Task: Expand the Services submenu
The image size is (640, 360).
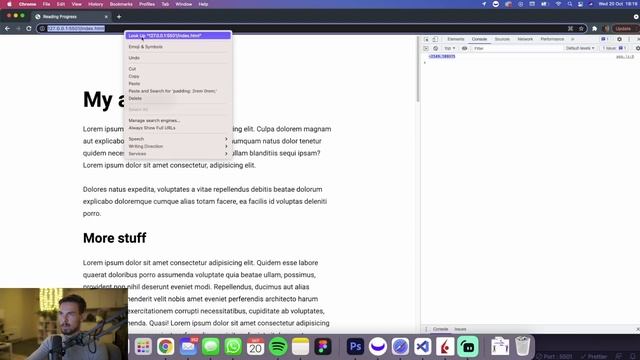Action: (x=177, y=153)
